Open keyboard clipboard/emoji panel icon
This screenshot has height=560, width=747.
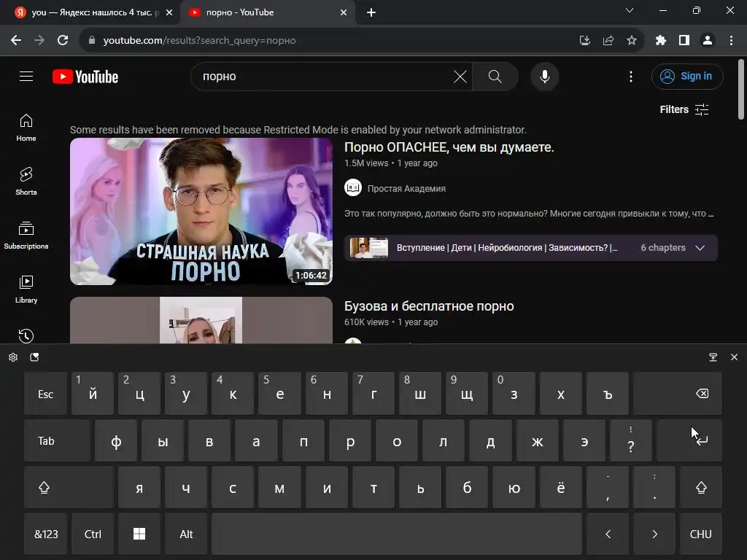click(34, 357)
